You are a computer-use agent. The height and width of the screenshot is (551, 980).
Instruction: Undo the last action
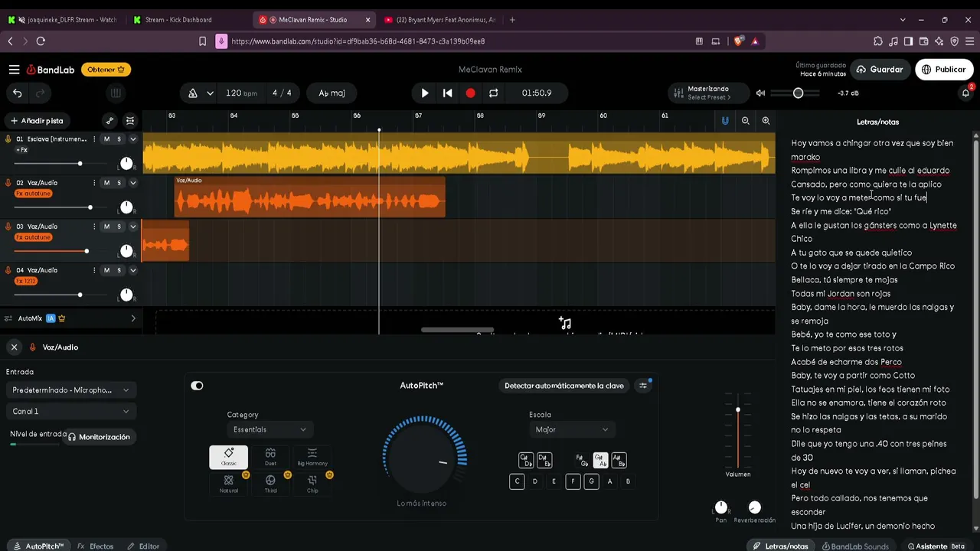point(17,93)
